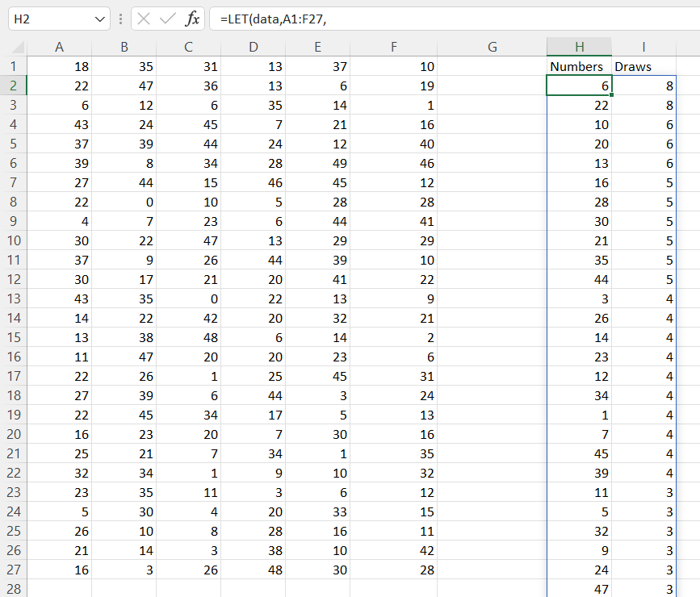Select cell H2 containing 6
700x597 pixels.
(x=578, y=86)
